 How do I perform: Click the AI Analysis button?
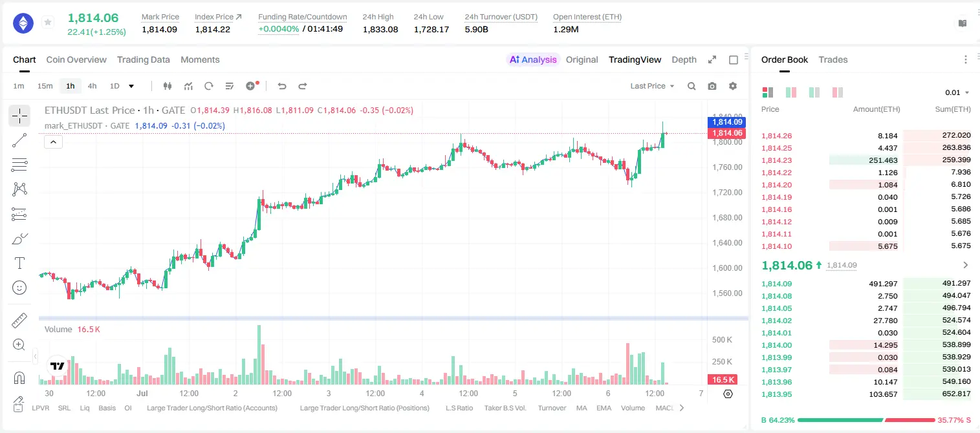click(x=533, y=59)
